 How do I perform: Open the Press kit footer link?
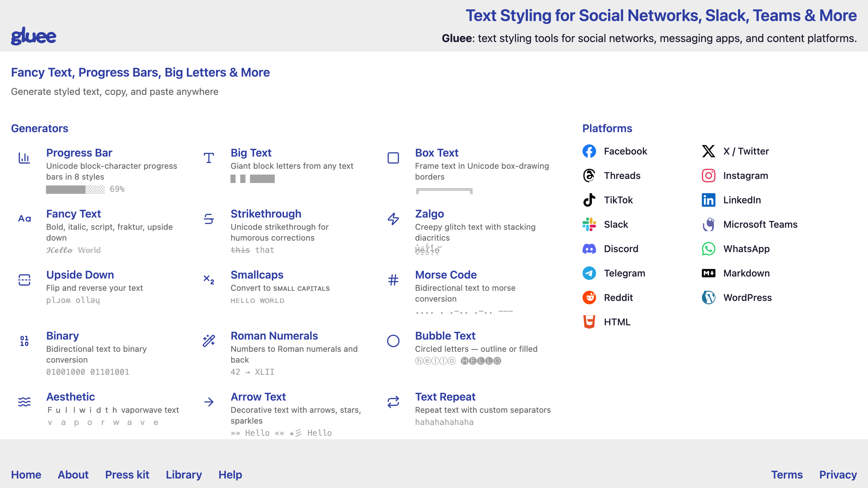127,475
